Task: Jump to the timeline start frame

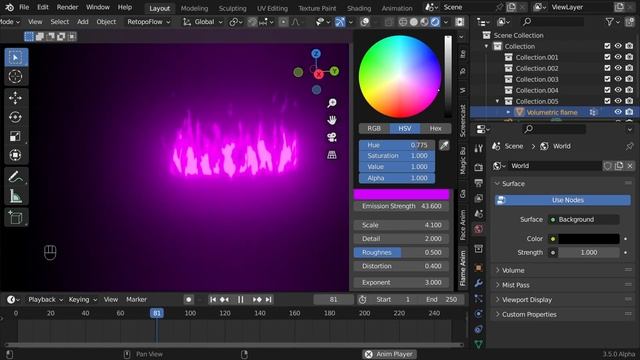Action: [x=213, y=300]
